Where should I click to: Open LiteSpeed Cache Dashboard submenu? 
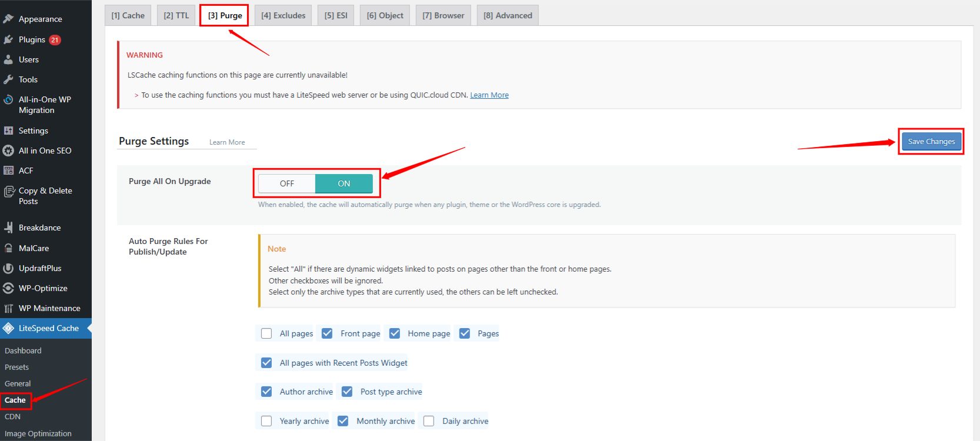(x=23, y=350)
